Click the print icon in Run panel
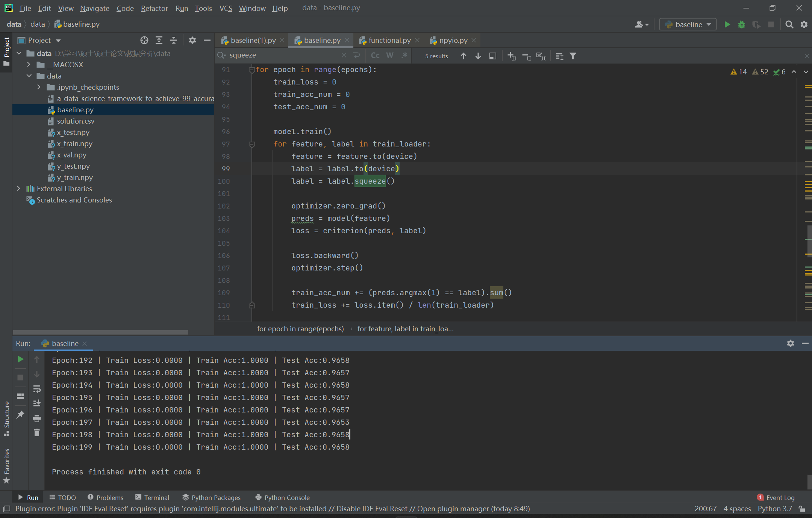Image resolution: width=812 pixels, height=518 pixels. (37, 418)
